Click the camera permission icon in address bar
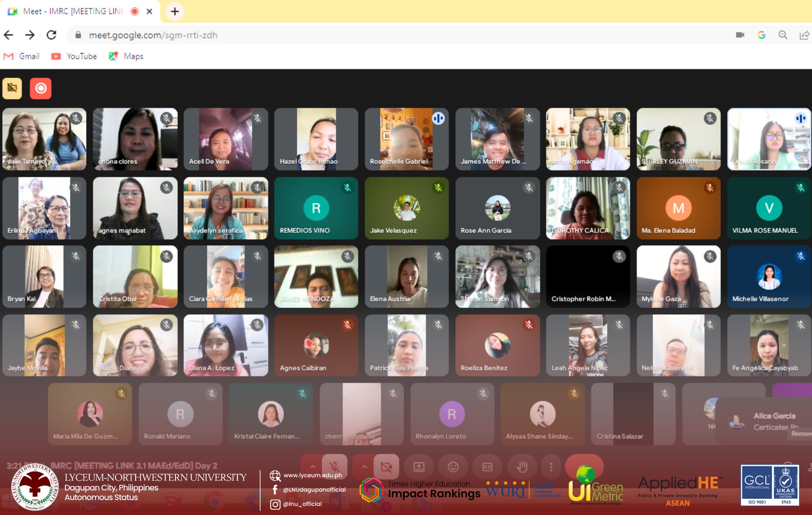The width and height of the screenshot is (812, 515). point(740,35)
